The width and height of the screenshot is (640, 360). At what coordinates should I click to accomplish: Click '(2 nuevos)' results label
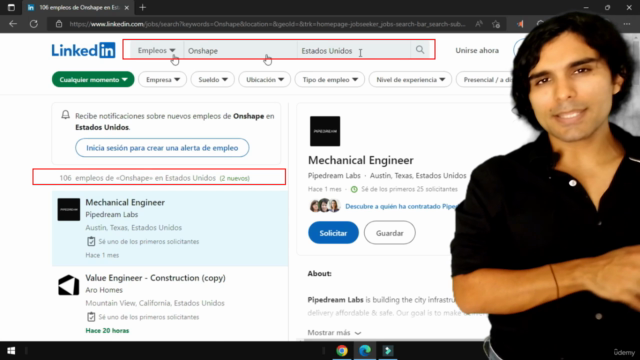point(234,178)
